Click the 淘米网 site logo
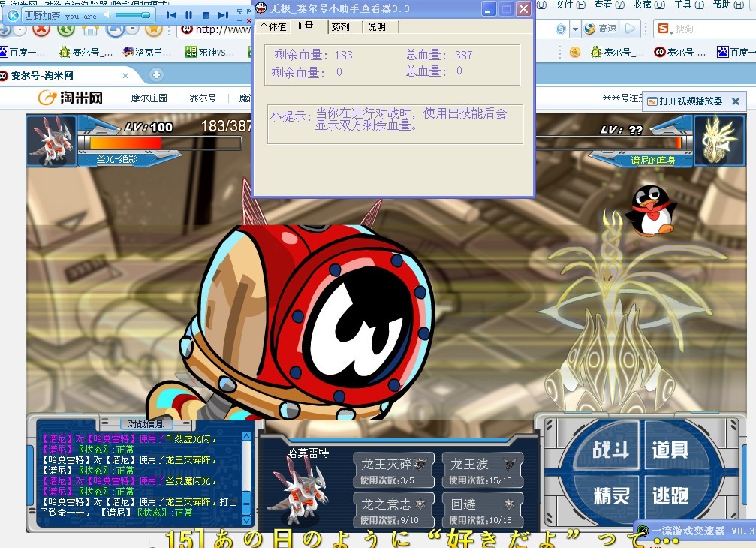This screenshot has height=548, width=756. coord(71,98)
